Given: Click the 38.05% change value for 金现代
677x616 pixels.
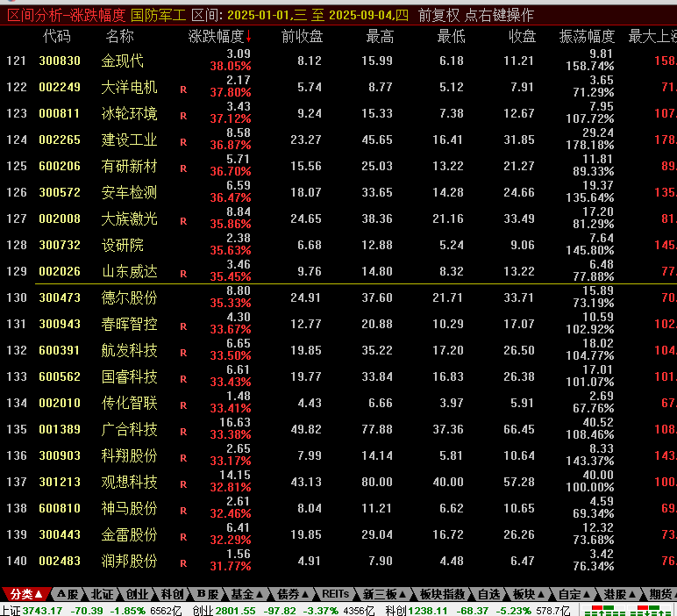Looking at the screenshot, I should pos(231,66).
